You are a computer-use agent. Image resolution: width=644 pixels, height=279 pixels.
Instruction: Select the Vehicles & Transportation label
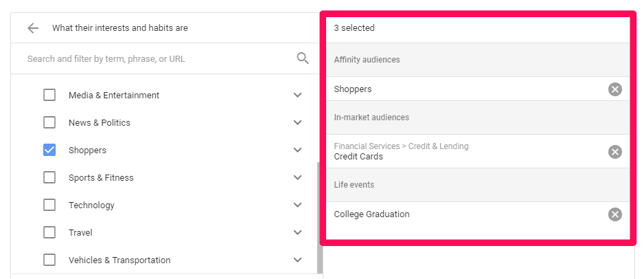point(119,260)
